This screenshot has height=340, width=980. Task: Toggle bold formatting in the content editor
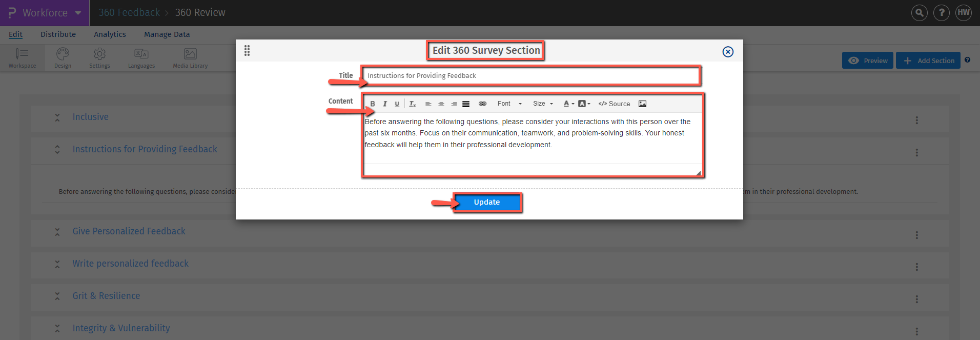pyautogui.click(x=373, y=104)
